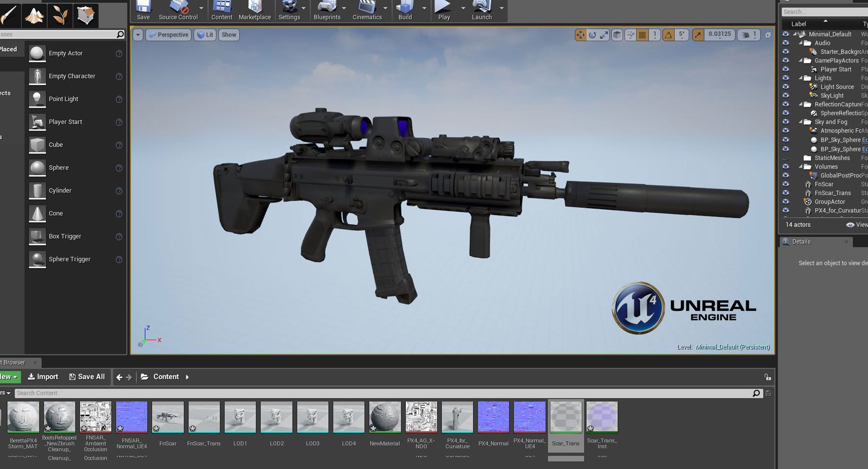868x469 pixels.
Task: Switch to Foliage mode icon
Action: point(61,15)
